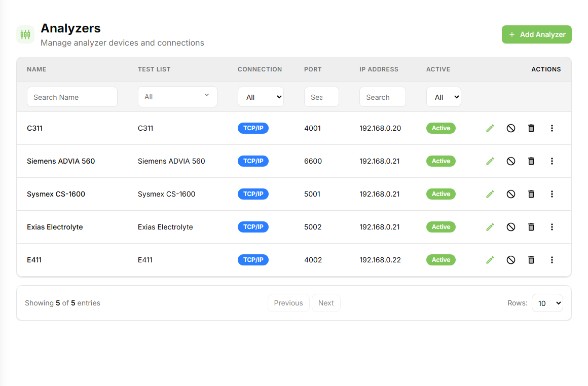Click the Active badge for C311

click(x=440, y=128)
